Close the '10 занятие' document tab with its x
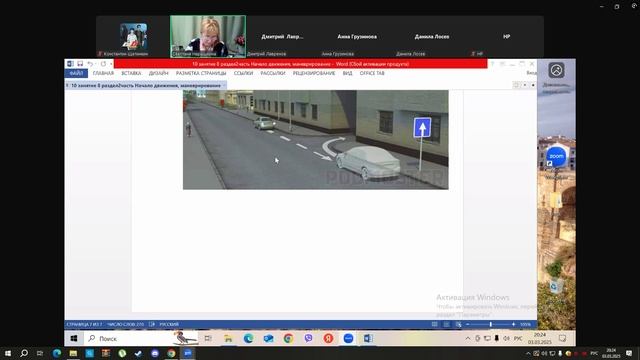The height and width of the screenshot is (360, 640). click(x=224, y=86)
